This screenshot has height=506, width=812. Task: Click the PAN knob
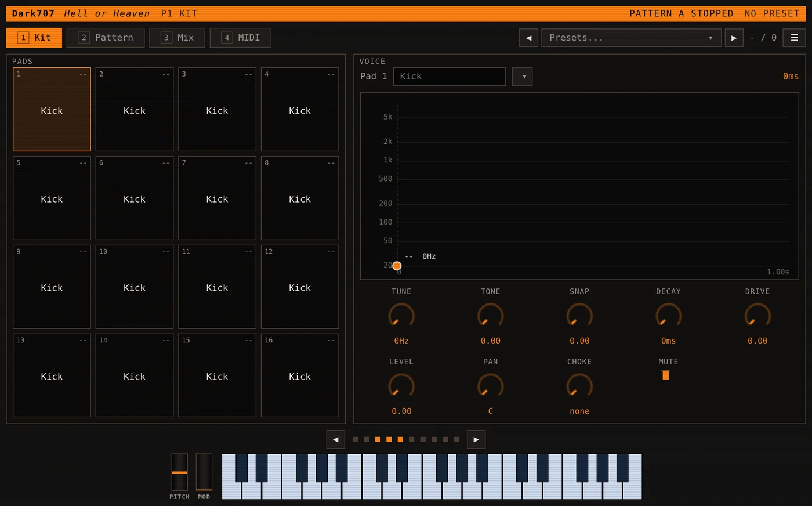[x=491, y=386]
